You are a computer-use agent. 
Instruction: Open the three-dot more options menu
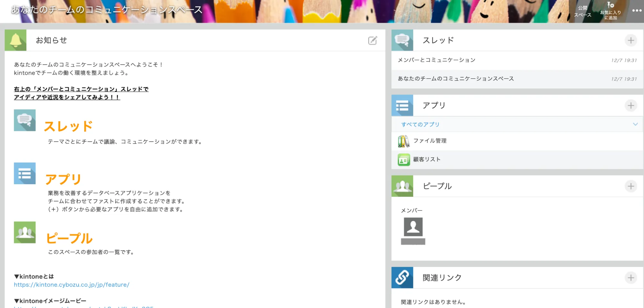tap(637, 11)
